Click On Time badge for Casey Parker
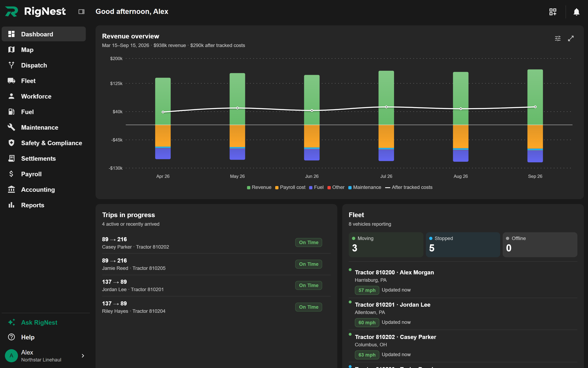Screen dimensions: 588x368 click(x=308, y=242)
